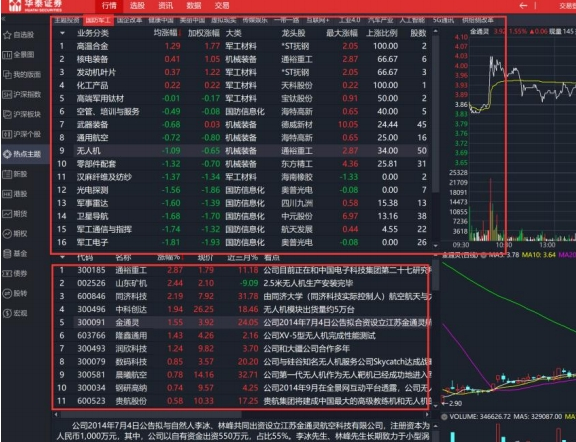This screenshot has height=442, width=576.
Task: Select the 武器装备 category row
Action: click(x=242, y=125)
